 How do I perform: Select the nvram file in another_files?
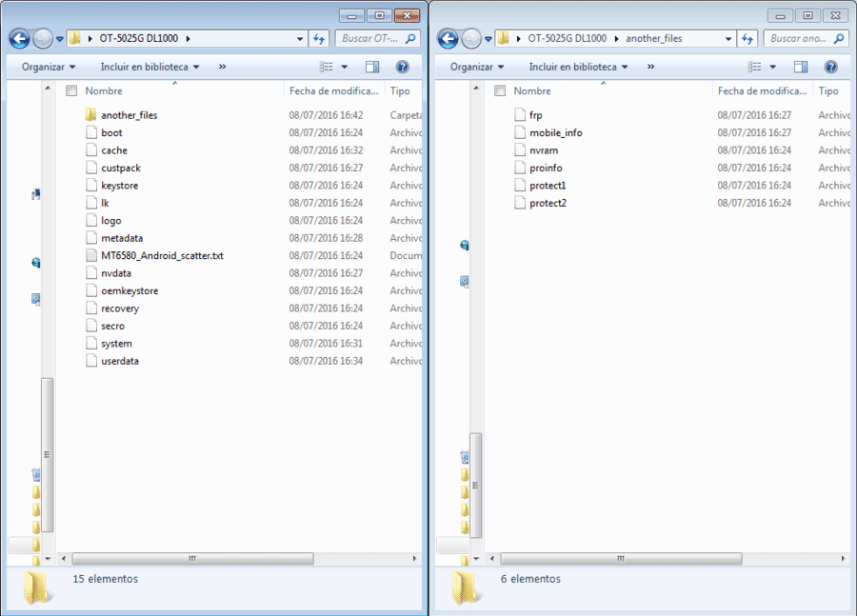pyautogui.click(x=544, y=150)
